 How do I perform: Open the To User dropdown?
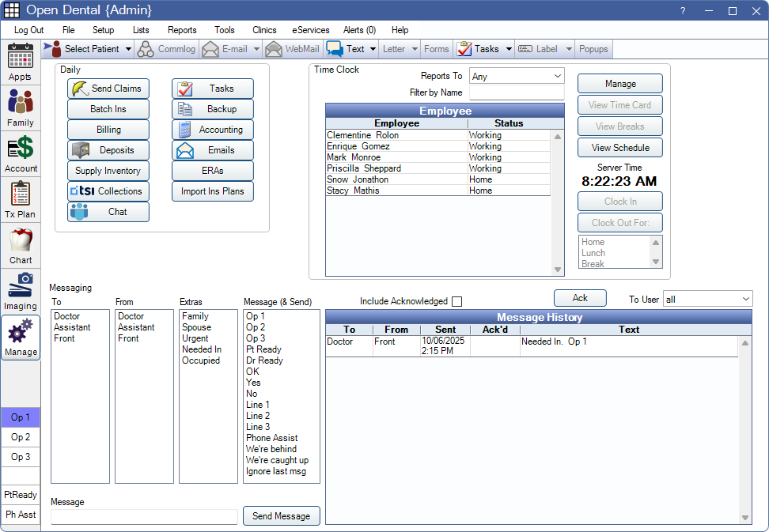click(746, 299)
